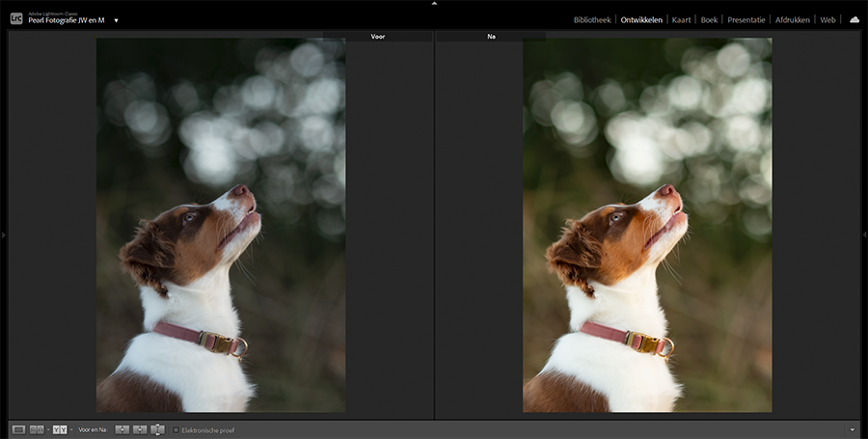Open the Kaart module
Viewport: 868px width, 439px height.
(681, 19)
